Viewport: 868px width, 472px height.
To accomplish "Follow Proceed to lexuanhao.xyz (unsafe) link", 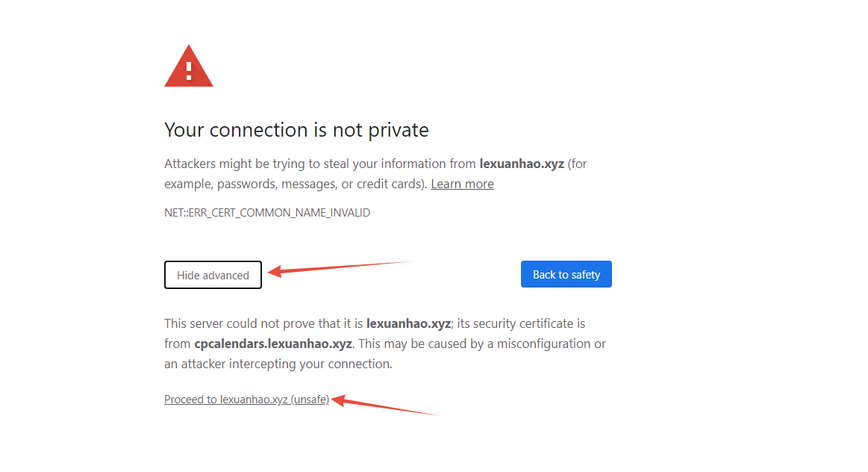I will (246, 400).
